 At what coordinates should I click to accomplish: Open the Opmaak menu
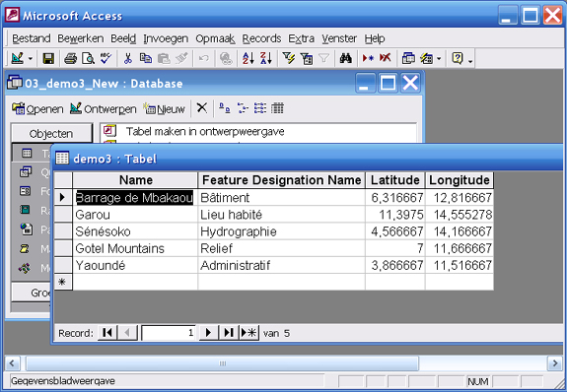[x=215, y=38]
